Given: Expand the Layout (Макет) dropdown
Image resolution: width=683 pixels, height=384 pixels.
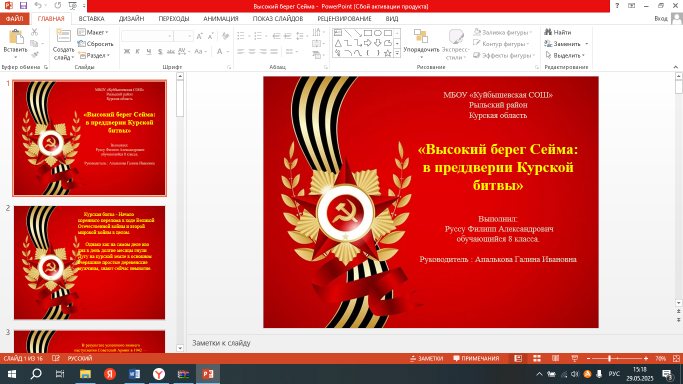Looking at the screenshot, I should [93, 32].
